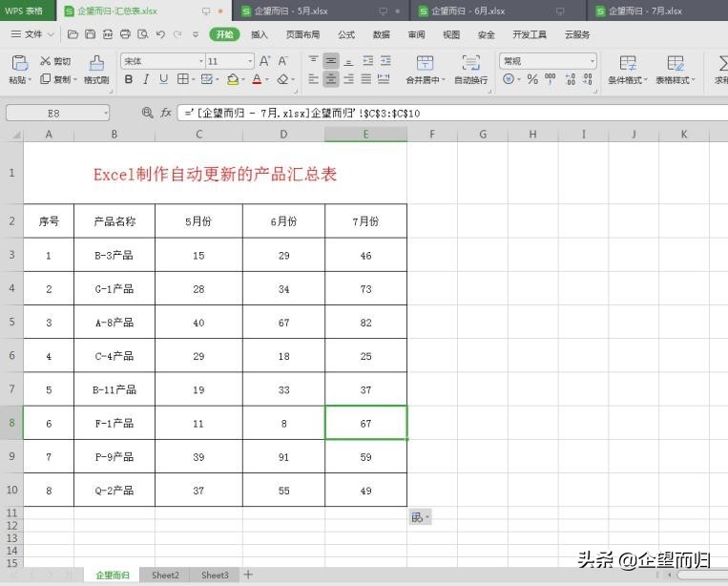Open the 页面布局 (Page Layout) tab
This screenshot has width=728, height=586.
click(302, 34)
